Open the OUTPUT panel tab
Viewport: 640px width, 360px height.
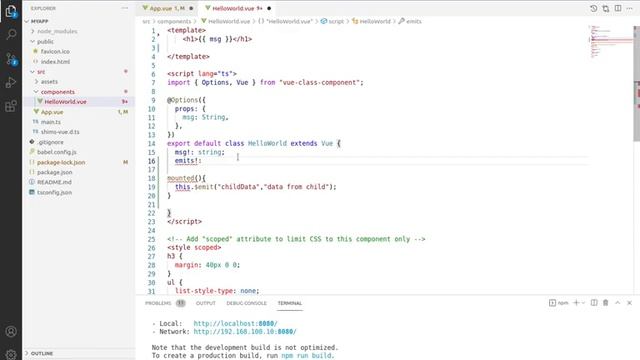click(205, 303)
